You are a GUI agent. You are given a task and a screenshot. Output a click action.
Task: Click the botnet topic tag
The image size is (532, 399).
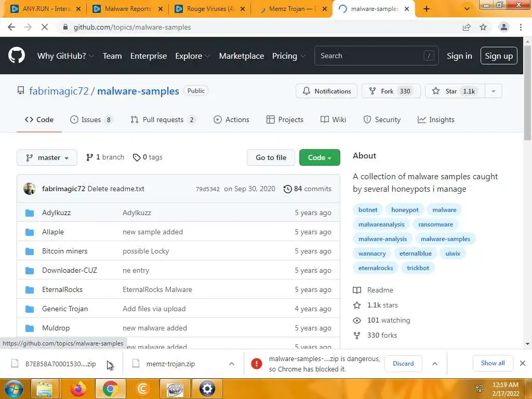tap(368, 210)
